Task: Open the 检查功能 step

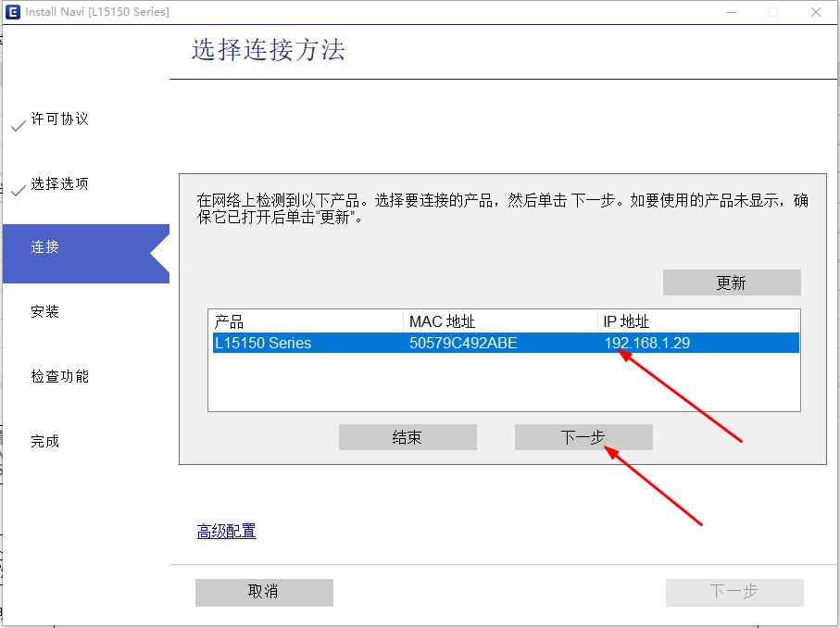Action: pos(59,377)
